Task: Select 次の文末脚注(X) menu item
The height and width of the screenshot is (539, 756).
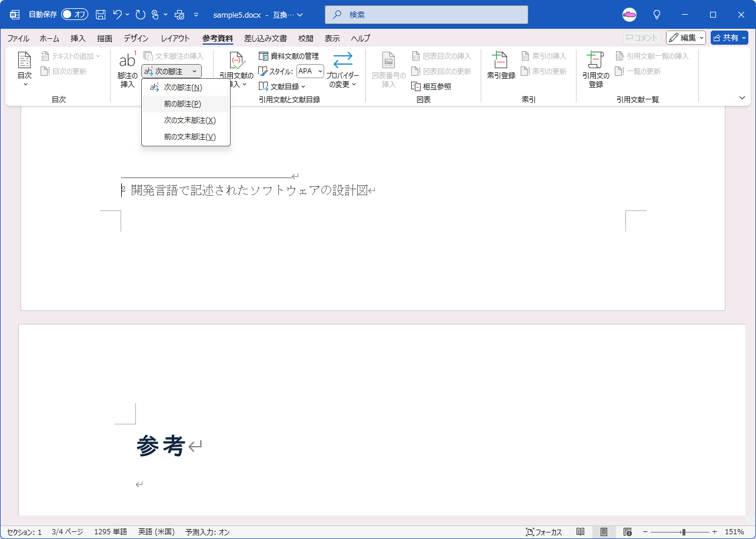Action: coord(186,120)
